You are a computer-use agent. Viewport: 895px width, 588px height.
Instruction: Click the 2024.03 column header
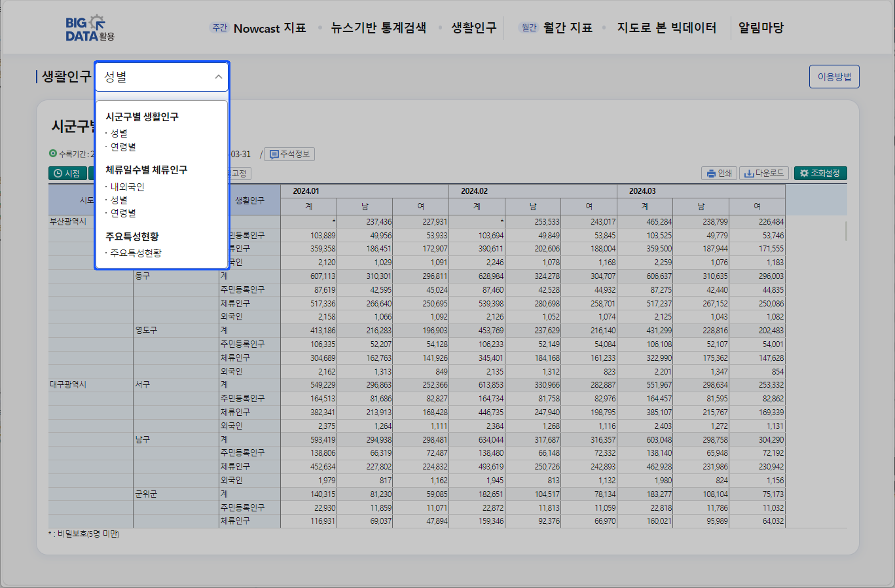tap(642, 191)
